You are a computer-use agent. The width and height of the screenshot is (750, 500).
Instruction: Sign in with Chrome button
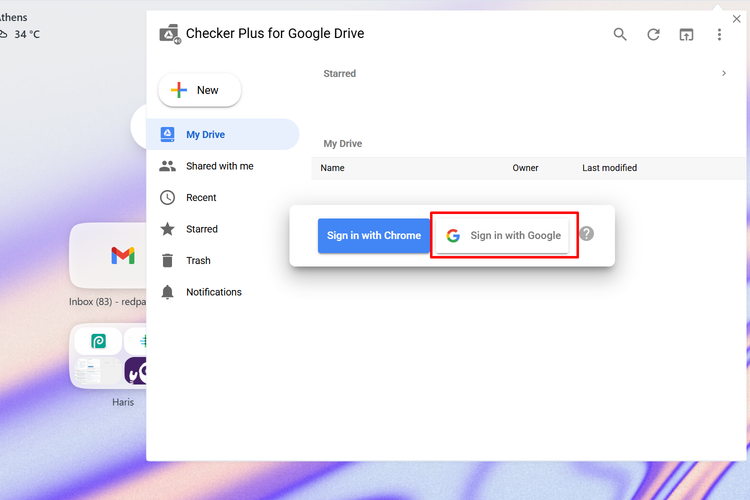tap(374, 235)
